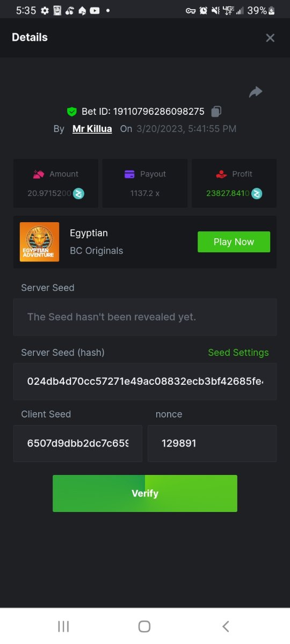Select the Server Seed hash field
The width and height of the screenshot is (290, 644).
pos(145,382)
